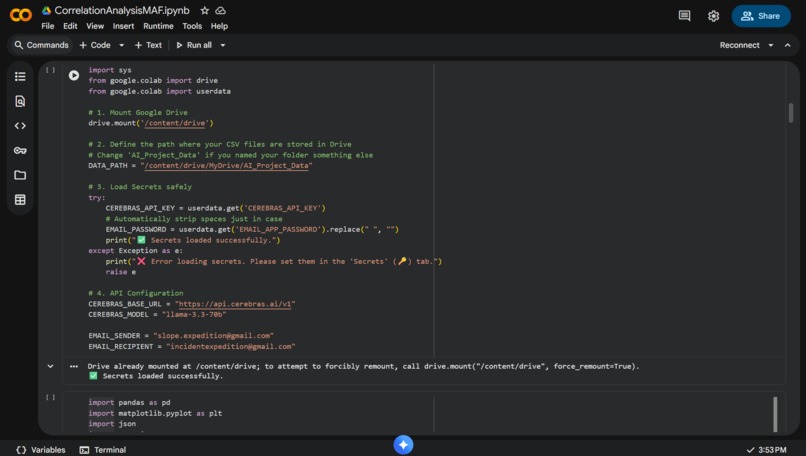Open the File menu
Screen dimensions: 806x456
coord(48,26)
